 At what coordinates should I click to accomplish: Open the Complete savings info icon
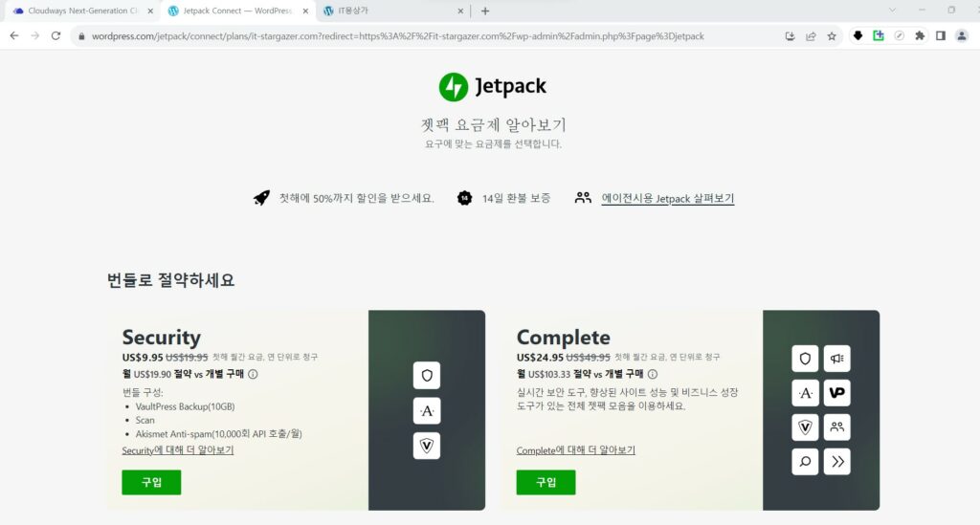[x=652, y=374]
